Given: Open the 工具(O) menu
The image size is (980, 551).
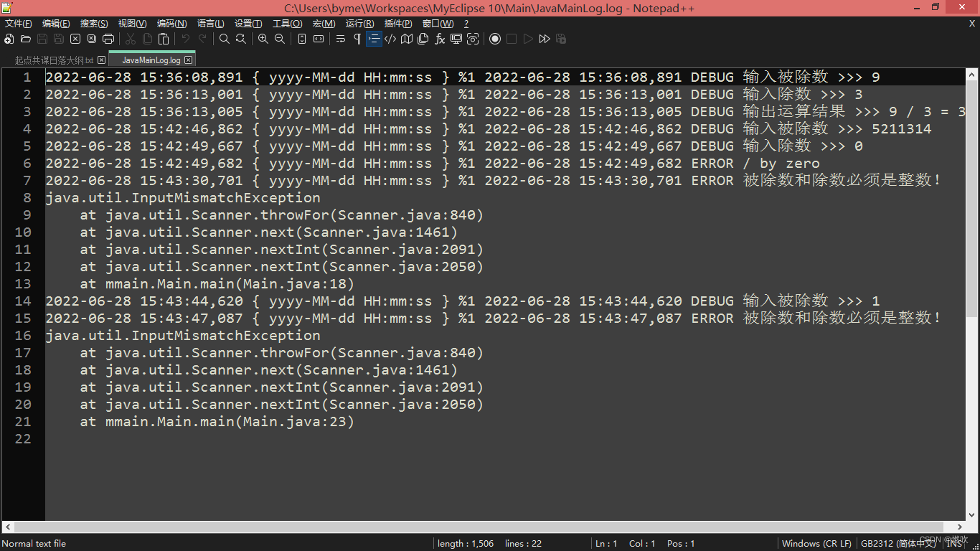Looking at the screenshot, I should pos(288,24).
